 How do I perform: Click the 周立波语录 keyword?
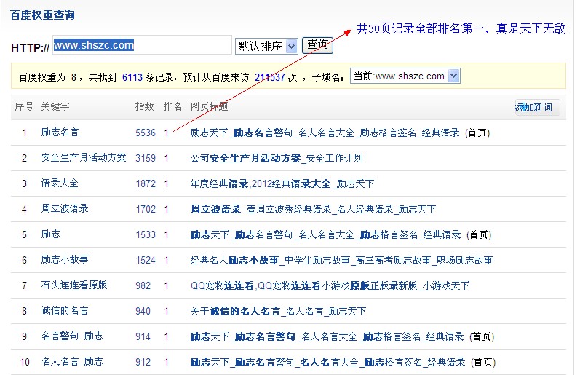(65, 209)
